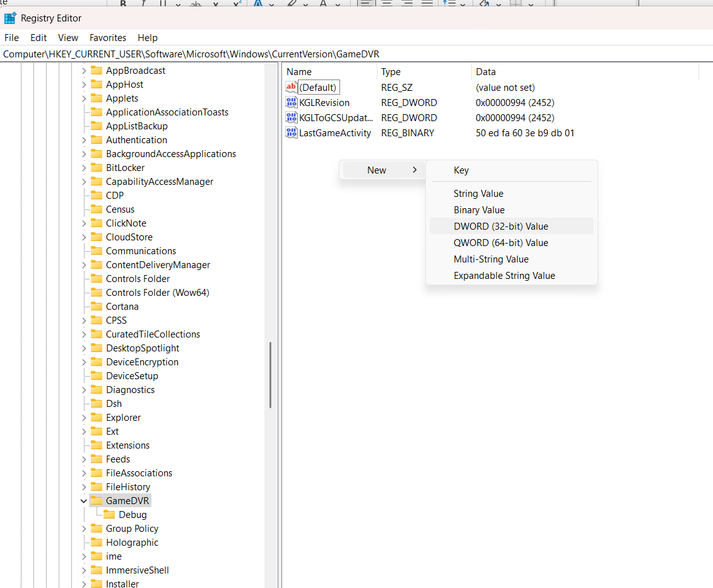Select the LastGameActivity binary value icon
The height and width of the screenshot is (588, 713).
coord(291,132)
